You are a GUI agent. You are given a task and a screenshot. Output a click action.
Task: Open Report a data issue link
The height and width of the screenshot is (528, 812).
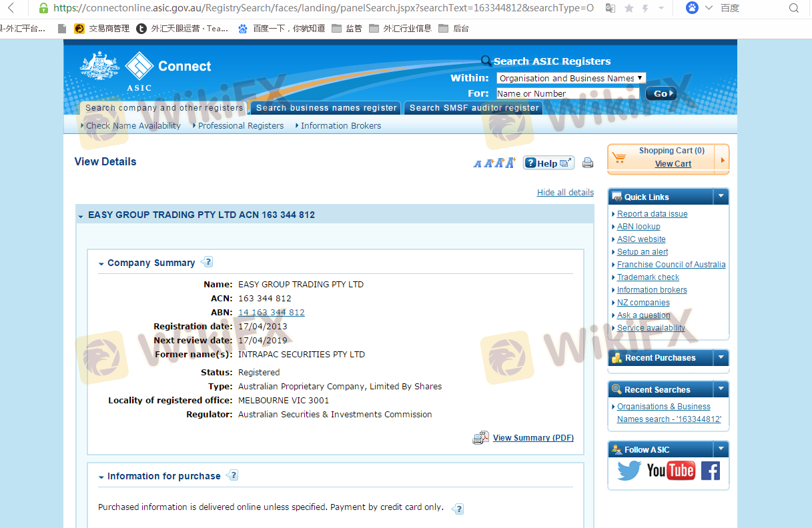(652, 214)
